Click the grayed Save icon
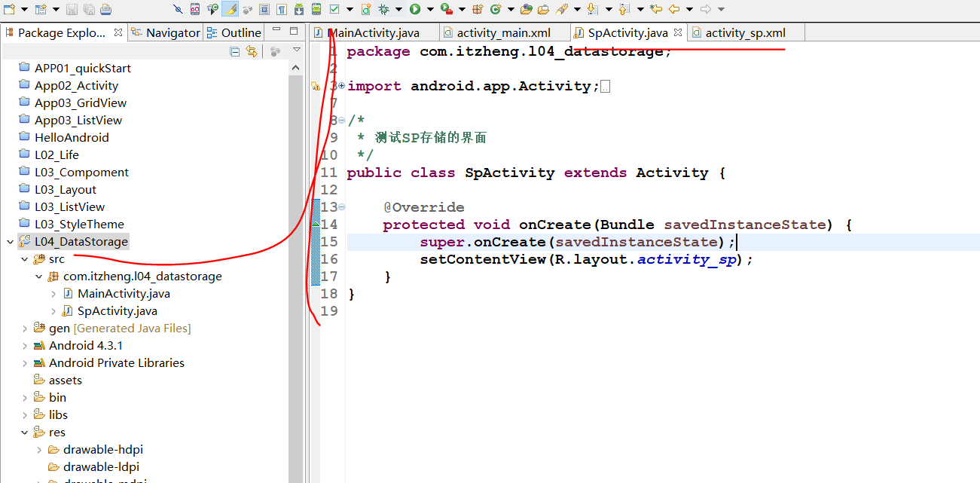The width and height of the screenshot is (980, 483). pos(71,9)
